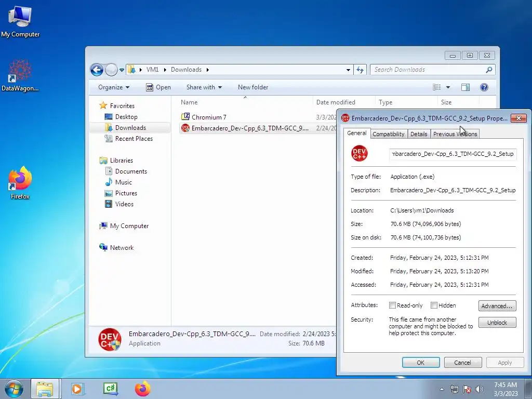Sort by the Size column header
532x399 pixels.
tap(446, 102)
